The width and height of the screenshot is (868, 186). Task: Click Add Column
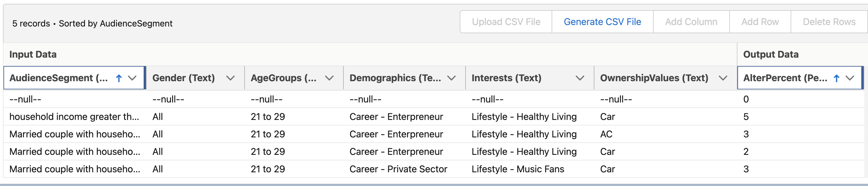pyautogui.click(x=691, y=22)
